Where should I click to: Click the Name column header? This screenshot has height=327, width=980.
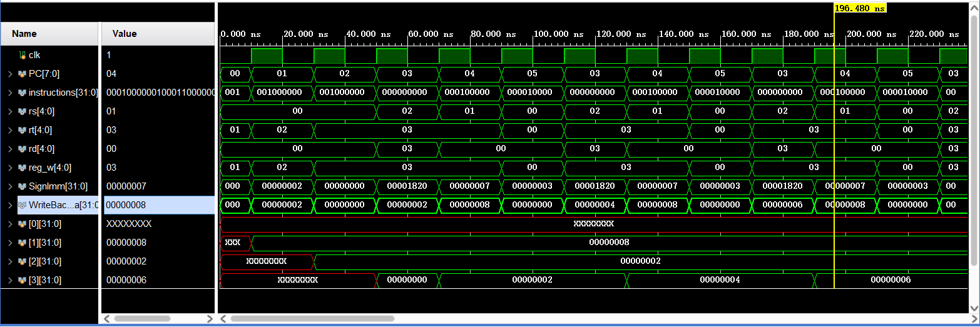[x=49, y=34]
